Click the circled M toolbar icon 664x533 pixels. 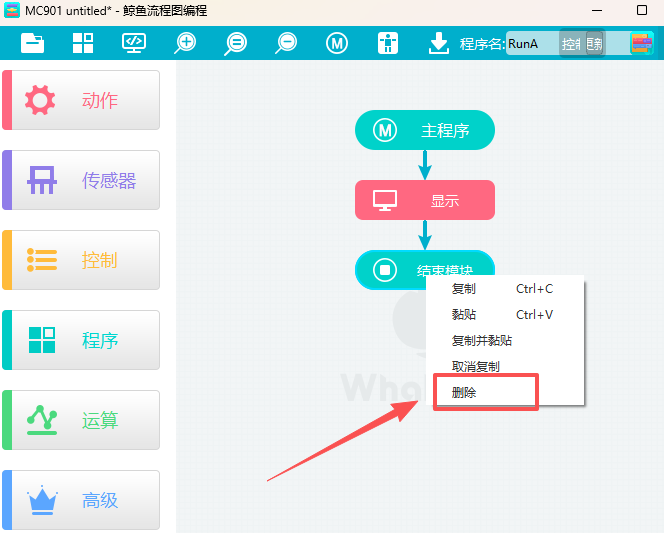[337, 43]
